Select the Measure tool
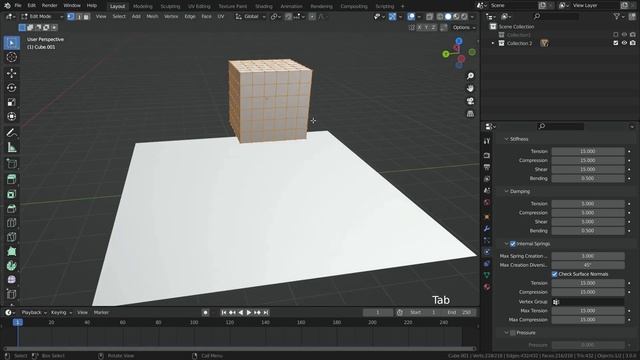This screenshot has width=640, height=360. [x=11, y=147]
